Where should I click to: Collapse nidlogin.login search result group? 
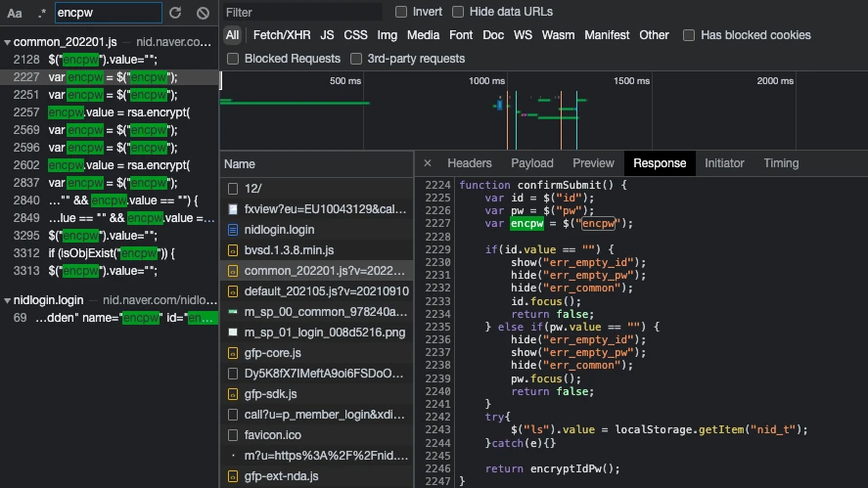(7, 300)
